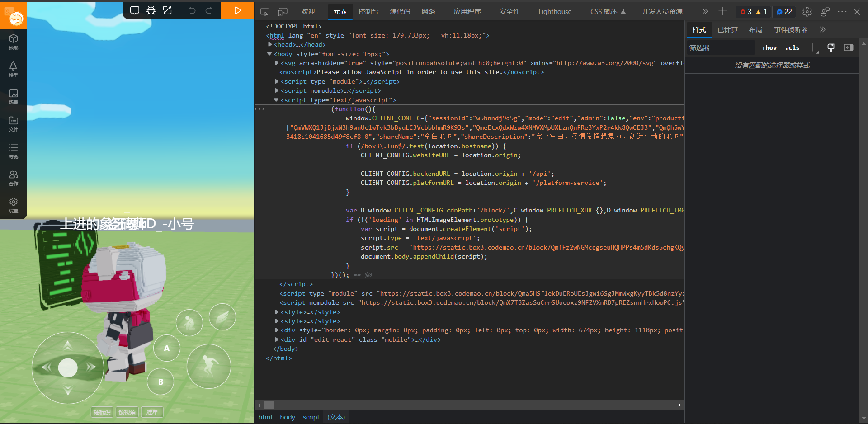Open the 文件 files panel
The image size is (868, 424).
14,123
